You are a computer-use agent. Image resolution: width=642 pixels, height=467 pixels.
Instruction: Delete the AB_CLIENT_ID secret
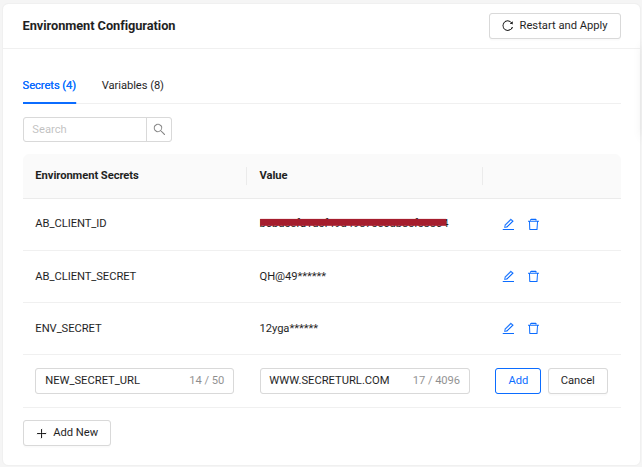(533, 224)
